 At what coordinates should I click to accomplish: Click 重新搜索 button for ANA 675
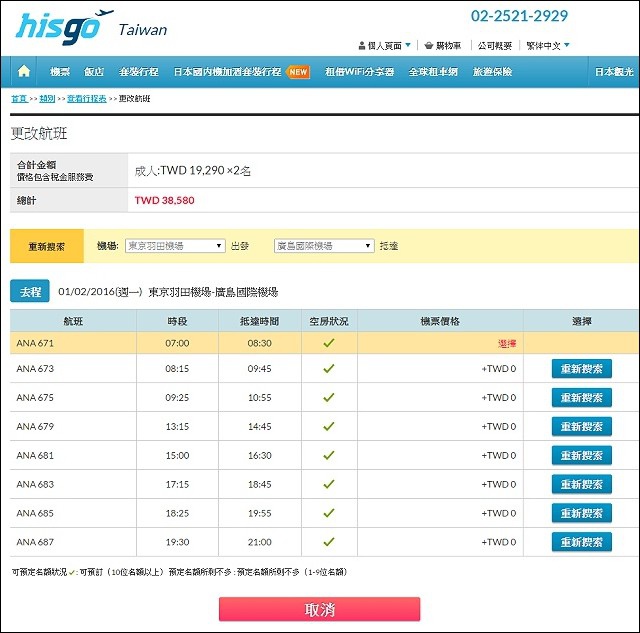[582, 398]
